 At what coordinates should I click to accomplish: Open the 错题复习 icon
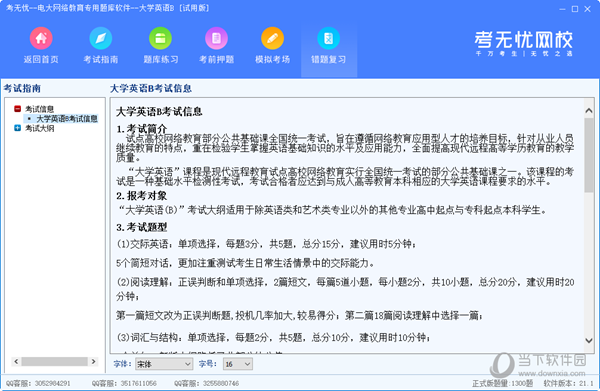coord(329,38)
